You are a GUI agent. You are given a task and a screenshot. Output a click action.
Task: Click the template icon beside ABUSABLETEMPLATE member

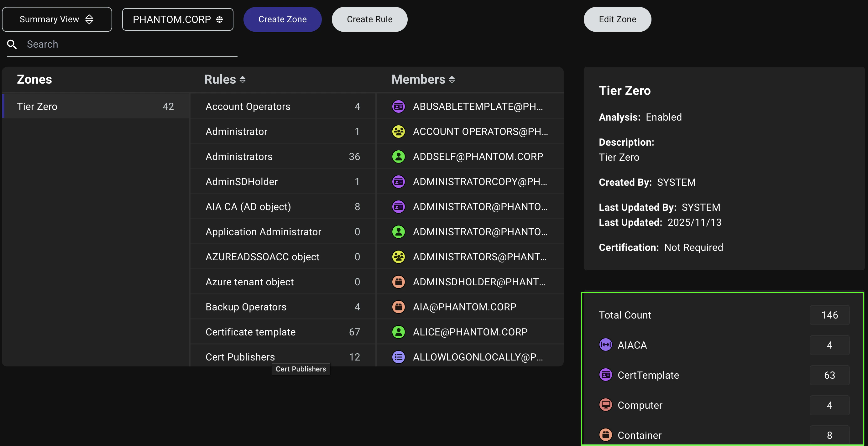[x=399, y=106]
